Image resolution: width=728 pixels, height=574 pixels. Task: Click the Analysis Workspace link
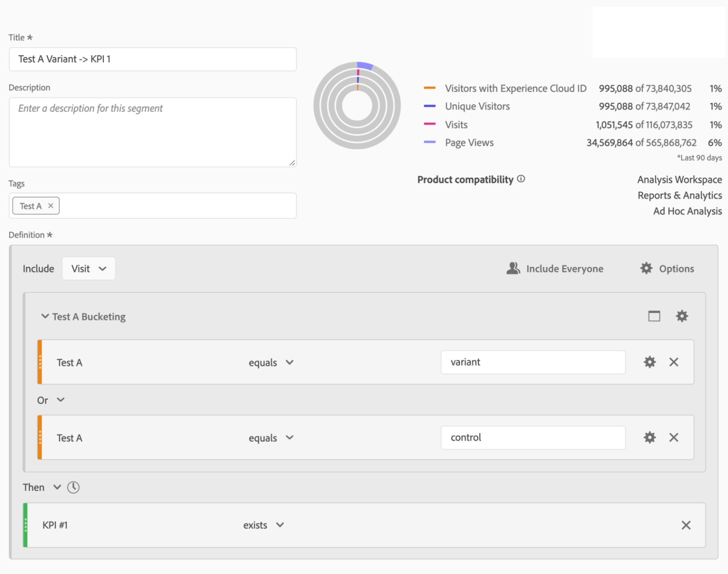click(679, 179)
